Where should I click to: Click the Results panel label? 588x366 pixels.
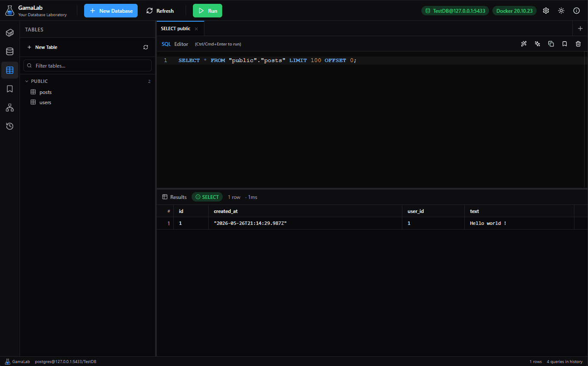[x=178, y=197]
